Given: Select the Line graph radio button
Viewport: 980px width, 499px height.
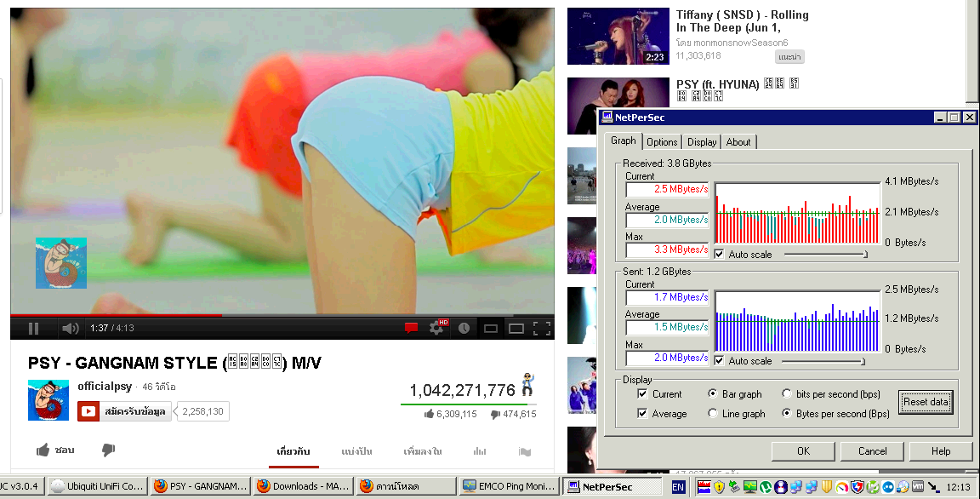Looking at the screenshot, I should pos(713,414).
